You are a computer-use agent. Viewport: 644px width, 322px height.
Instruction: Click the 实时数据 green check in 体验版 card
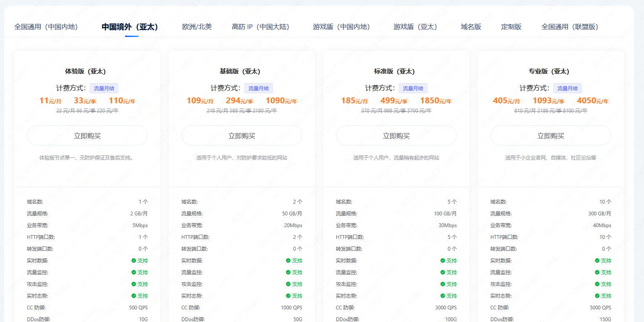pos(134,261)
